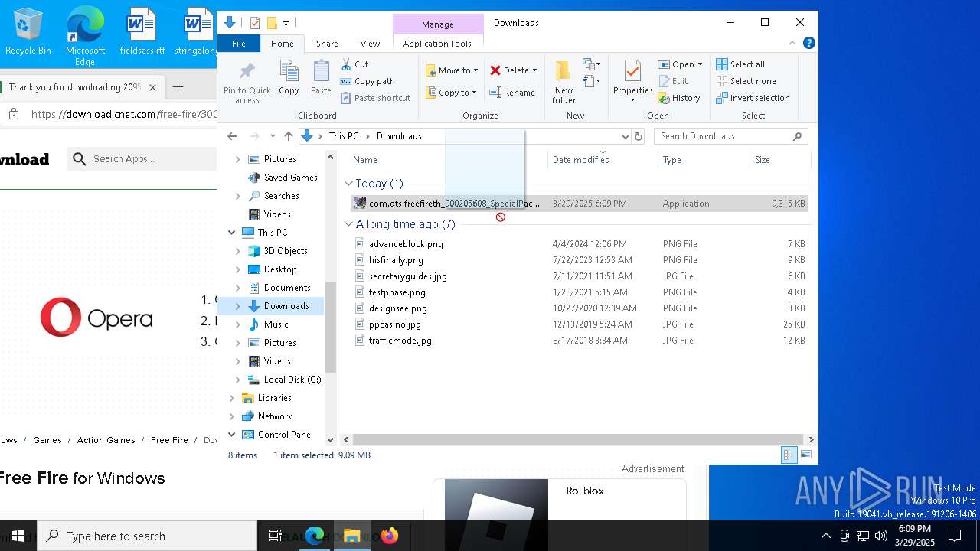Click the Cut command
The height and width of the screenshot is (551, 980).
click(x=354, y=64)
